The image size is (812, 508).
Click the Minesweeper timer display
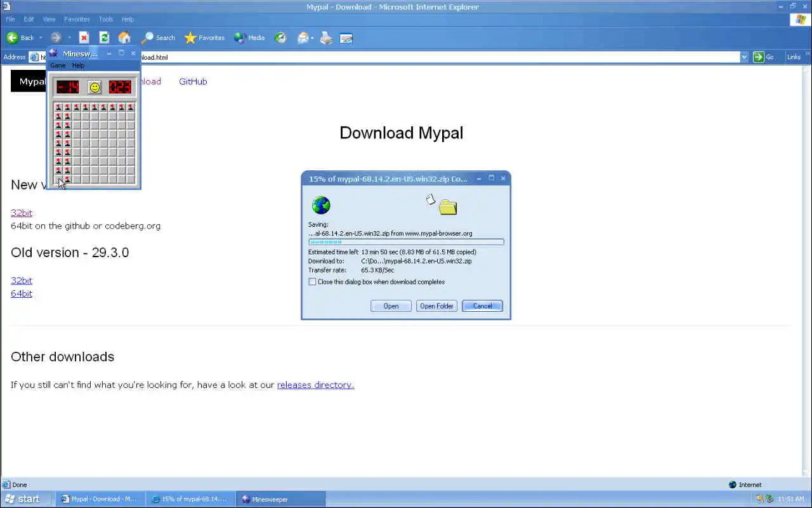pyautogui.click(x=120, y=87)
